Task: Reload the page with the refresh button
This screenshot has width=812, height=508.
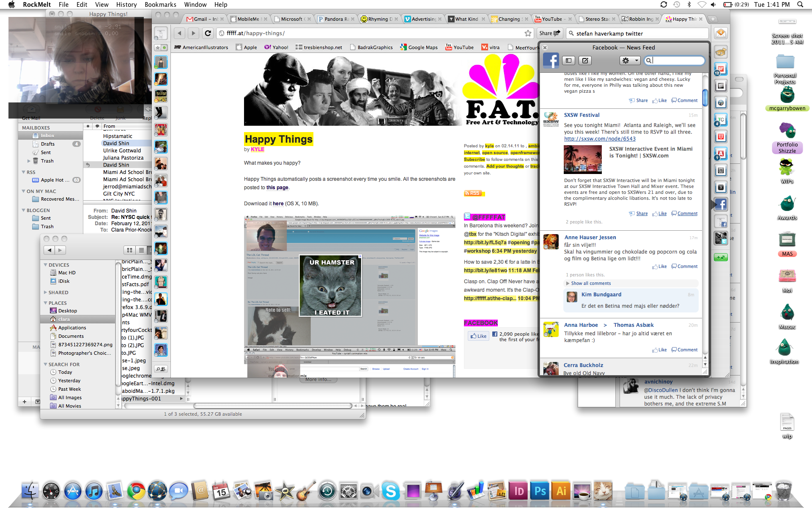Action: (208, 33)
